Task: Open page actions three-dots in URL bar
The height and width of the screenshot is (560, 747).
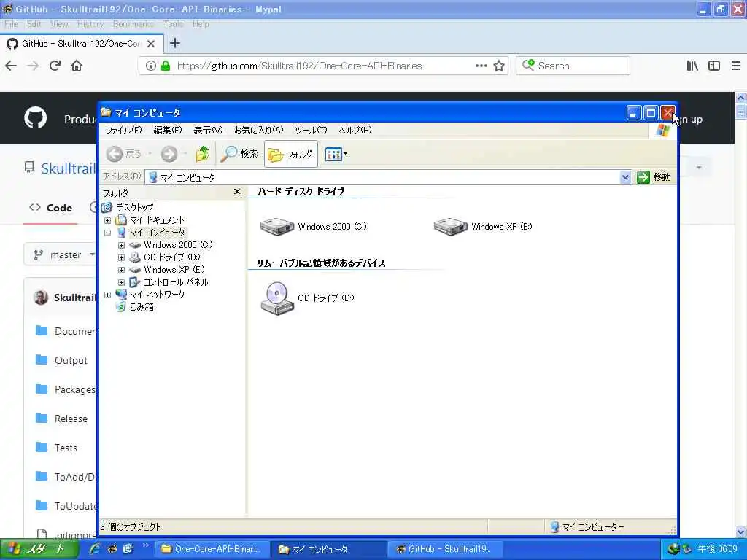Action: [481, 66]
